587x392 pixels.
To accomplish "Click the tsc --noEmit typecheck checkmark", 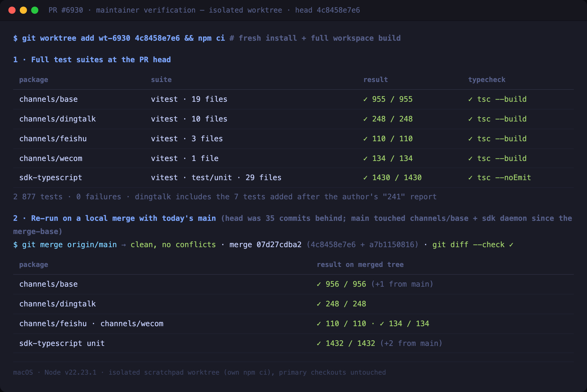I will click(x=470, y=178).
